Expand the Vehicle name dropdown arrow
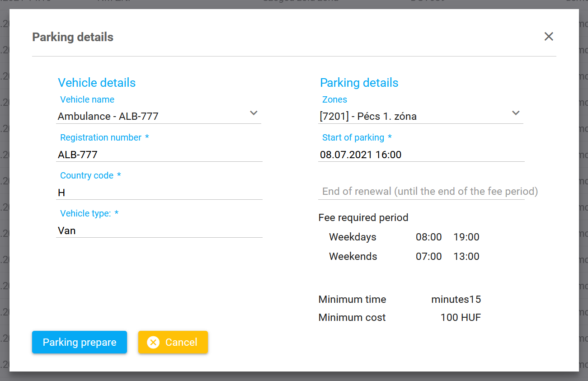The height and width of the screenshot is (381, 588). click(254, 113)
